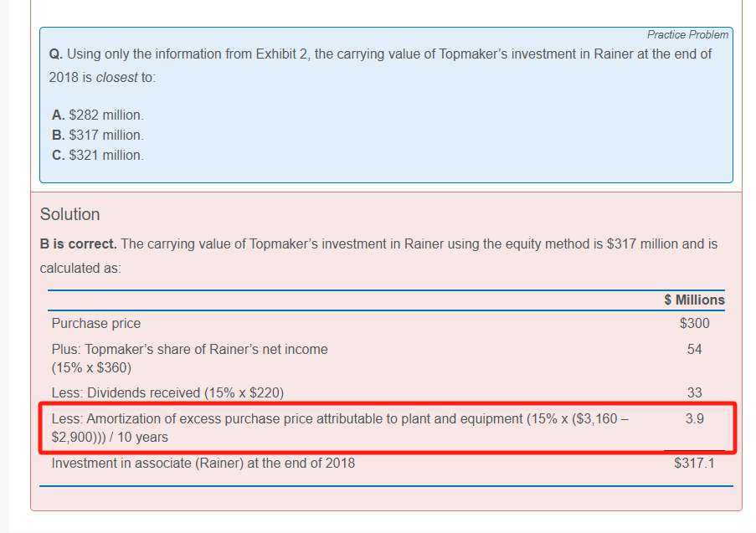Click the italic word "closest"
This screenshot has width=756, height=533.
116,77
